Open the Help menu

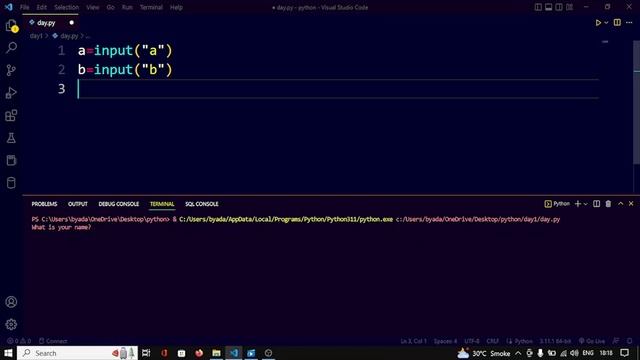coord(176,7)
